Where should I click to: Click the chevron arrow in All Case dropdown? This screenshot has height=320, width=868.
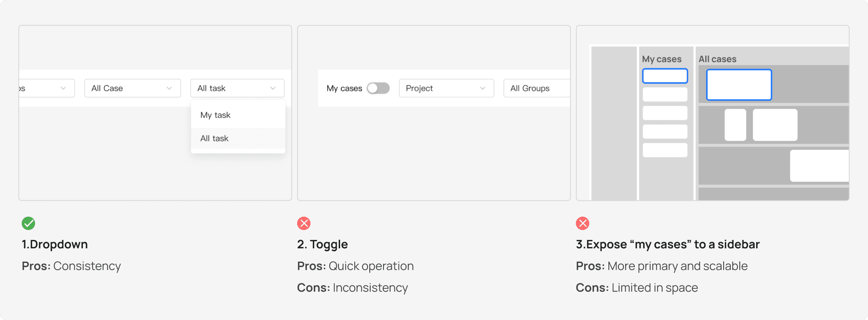(169, 88)
